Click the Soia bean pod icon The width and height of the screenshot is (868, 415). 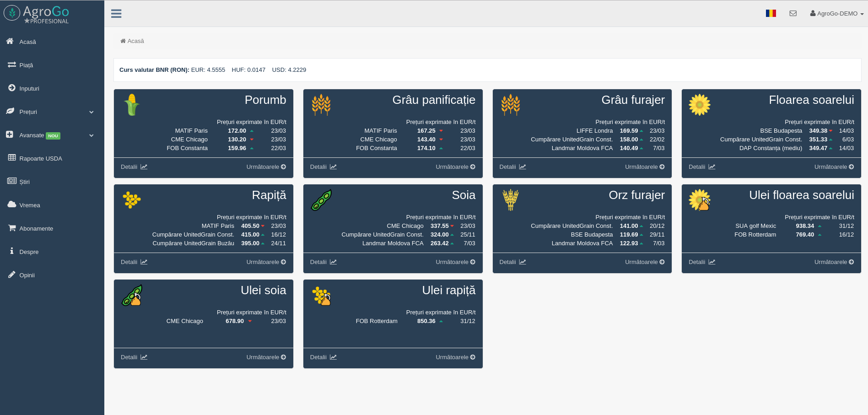click(321, 200)
